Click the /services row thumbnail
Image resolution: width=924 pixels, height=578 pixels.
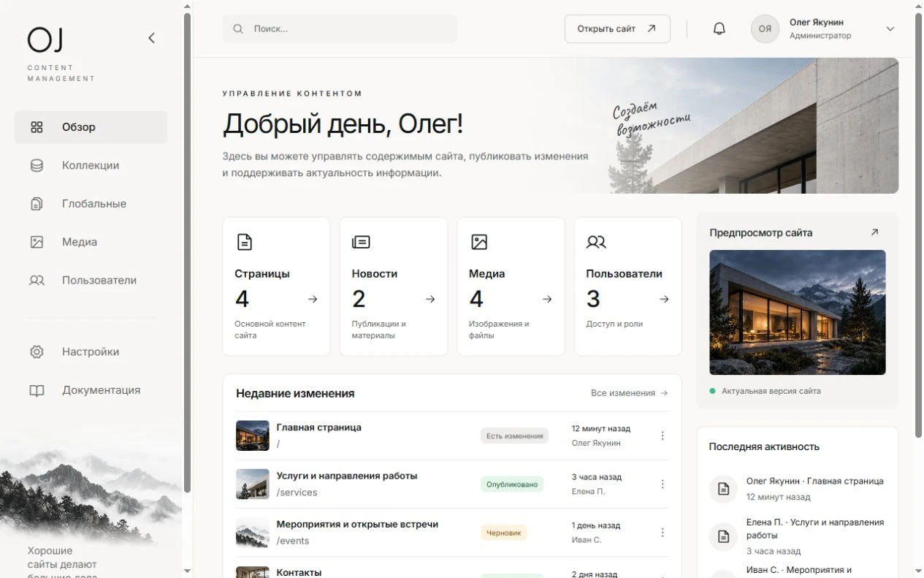click(253, 484)
